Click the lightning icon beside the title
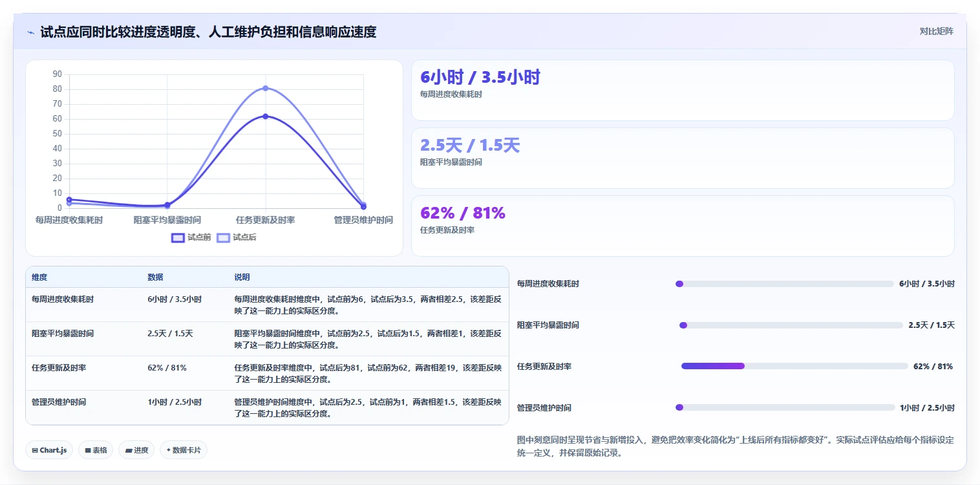This screenshot has height=485, width=980. (x=31, y=32)
